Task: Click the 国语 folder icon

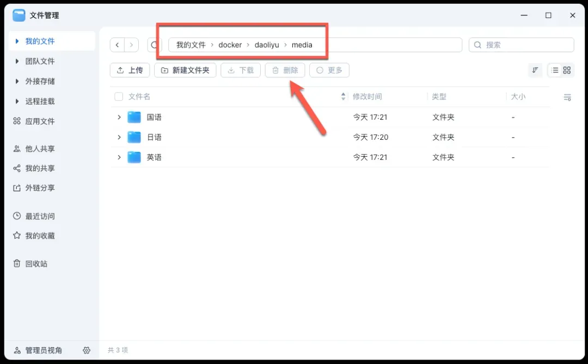Action: click(134, 118)
